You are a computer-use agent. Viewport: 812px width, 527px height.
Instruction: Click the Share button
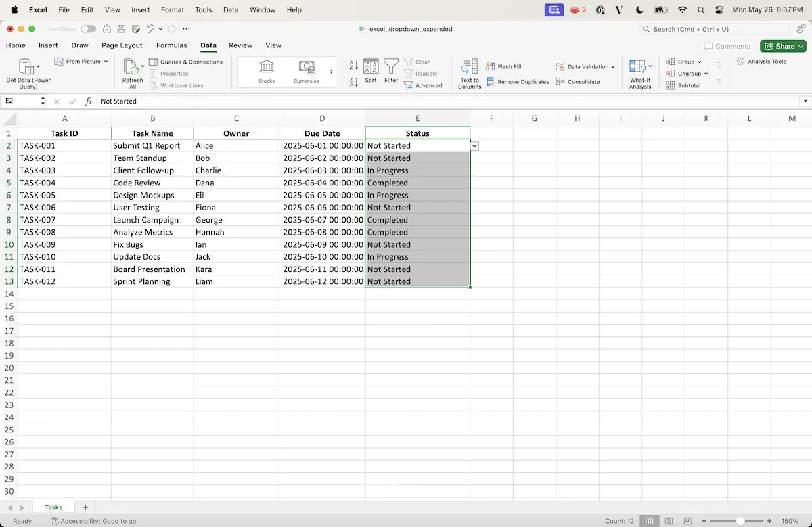(783, 46)
